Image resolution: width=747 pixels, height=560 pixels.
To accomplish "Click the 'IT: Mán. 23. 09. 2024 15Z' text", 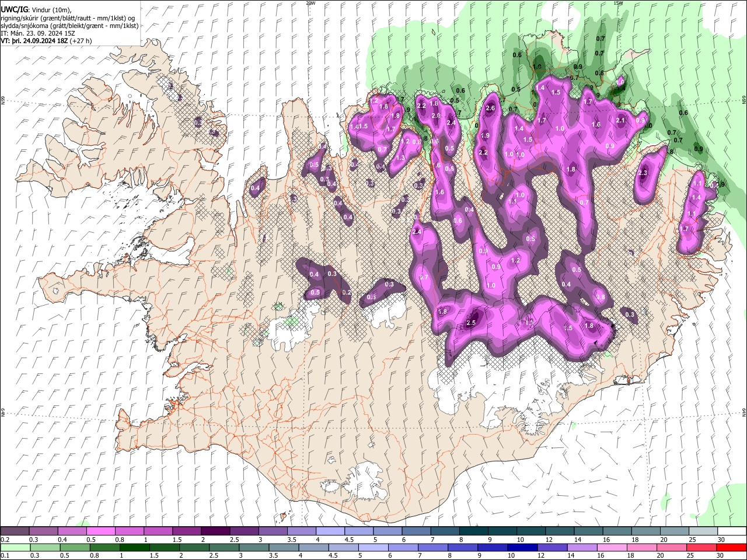I will click(x=38, y=33).
